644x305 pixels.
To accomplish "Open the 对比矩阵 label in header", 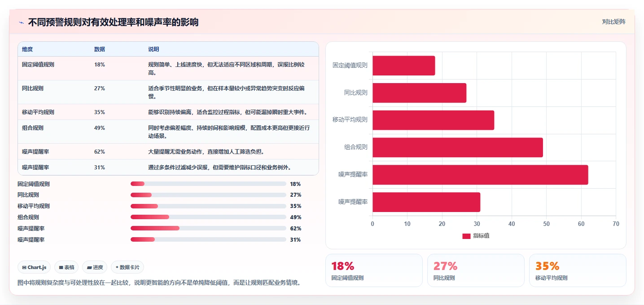I will tap(613, 22).
